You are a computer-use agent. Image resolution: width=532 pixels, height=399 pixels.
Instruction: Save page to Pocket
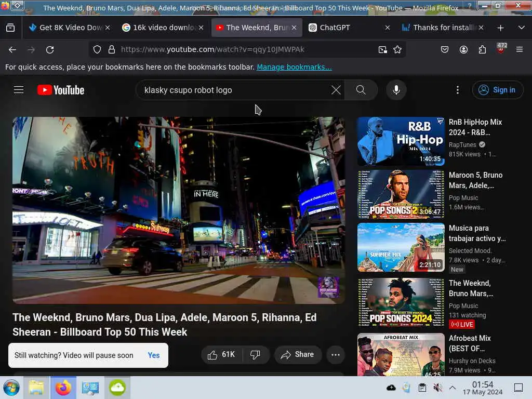coord(445,50)
